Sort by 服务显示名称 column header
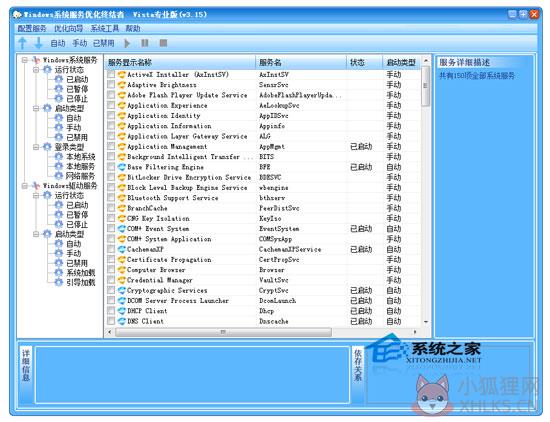550x422 pixels. point(180,63)
